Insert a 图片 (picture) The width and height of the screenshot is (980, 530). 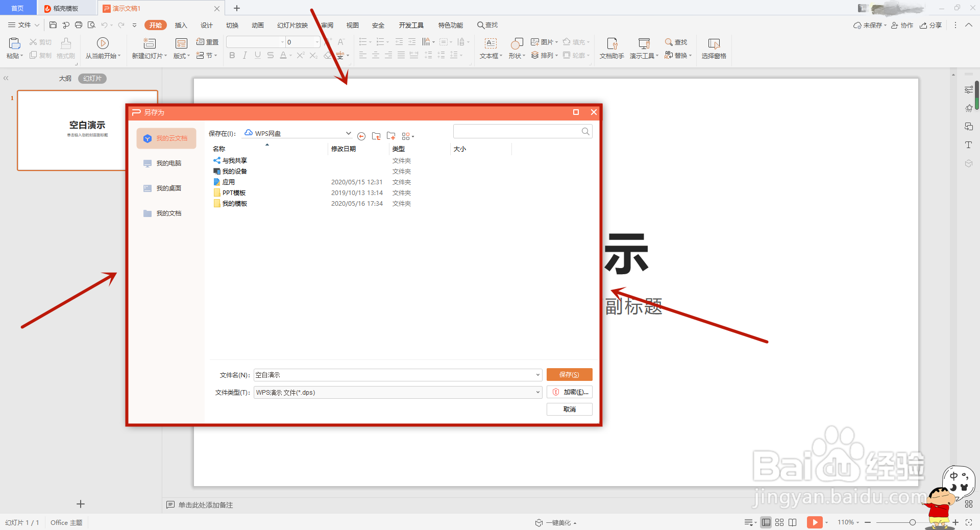pyautogui.click(x=544, y=42)
